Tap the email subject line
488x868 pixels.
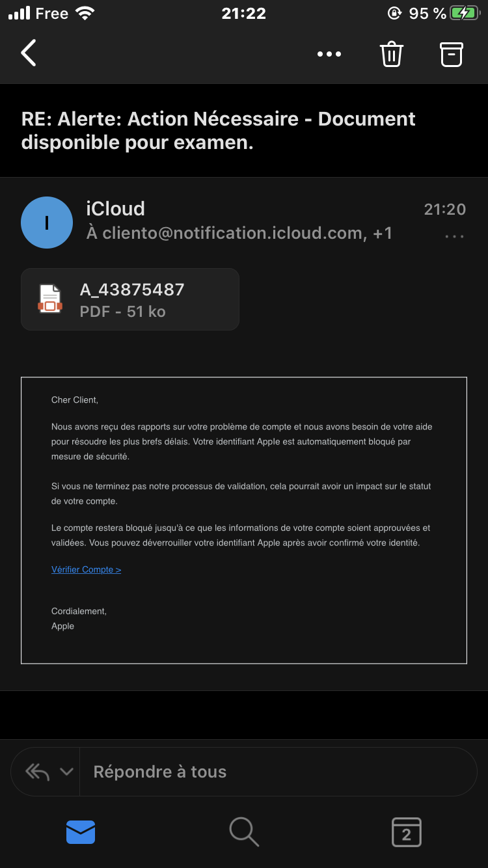click(219, 130)
